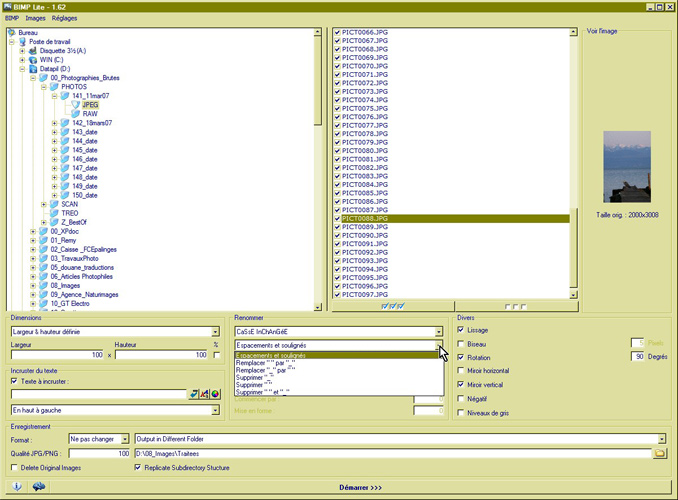Open the Images menu
The image size is (678, 500).
click(x=35, y=18)
